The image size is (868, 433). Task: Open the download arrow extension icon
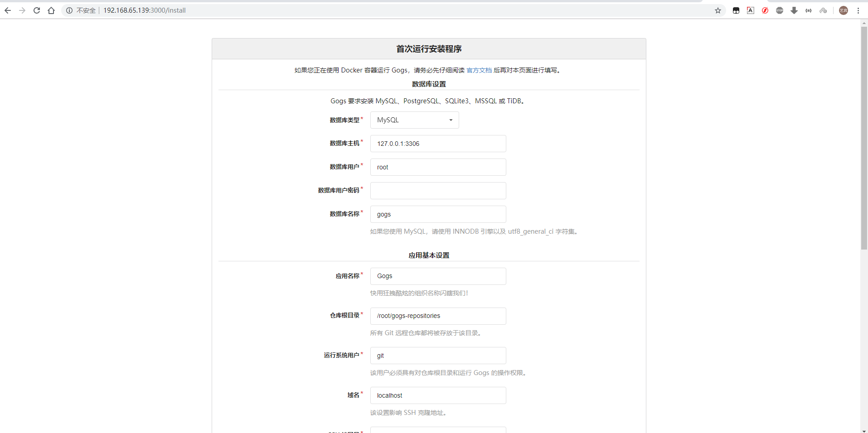[x=794, y=10]
